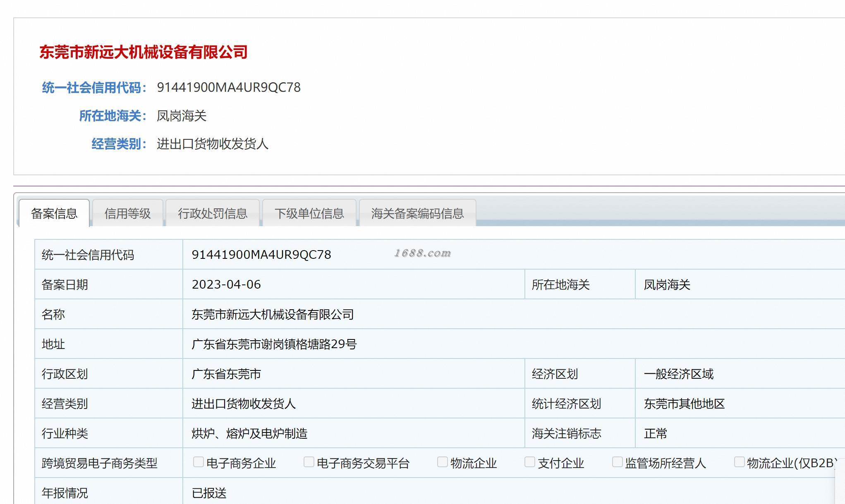
Task: Check the 监管场所经营人 checkbox
Action: (618, 462)
